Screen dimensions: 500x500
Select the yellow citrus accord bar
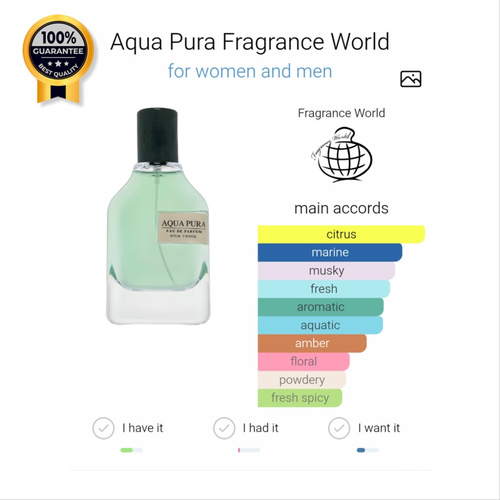pyautogui.click(x=341, y=234)
